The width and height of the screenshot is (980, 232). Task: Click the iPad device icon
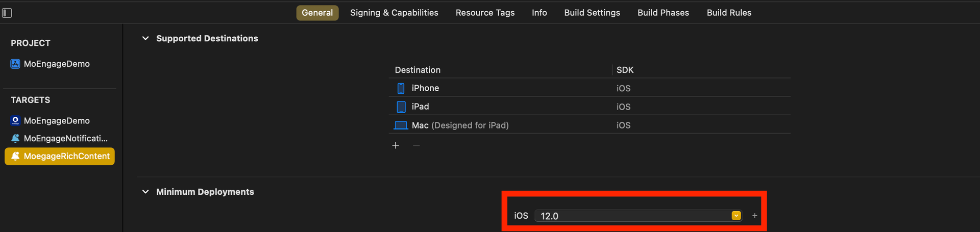pyautogui.click(x=401, y=107)
